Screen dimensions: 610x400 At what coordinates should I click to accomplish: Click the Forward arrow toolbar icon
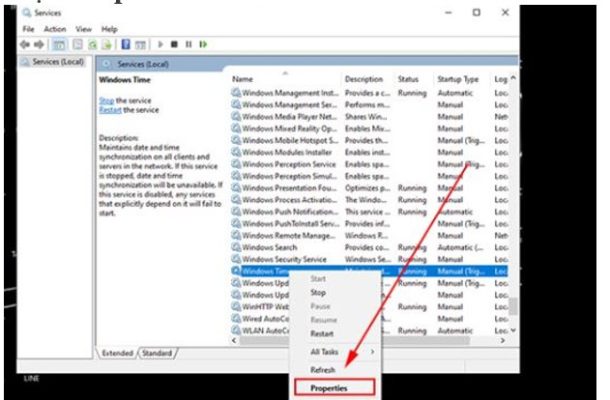39,45
